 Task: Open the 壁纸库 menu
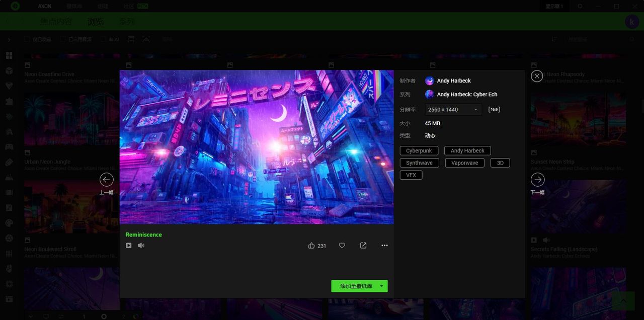pyautogui.click(x=74, y=7)
